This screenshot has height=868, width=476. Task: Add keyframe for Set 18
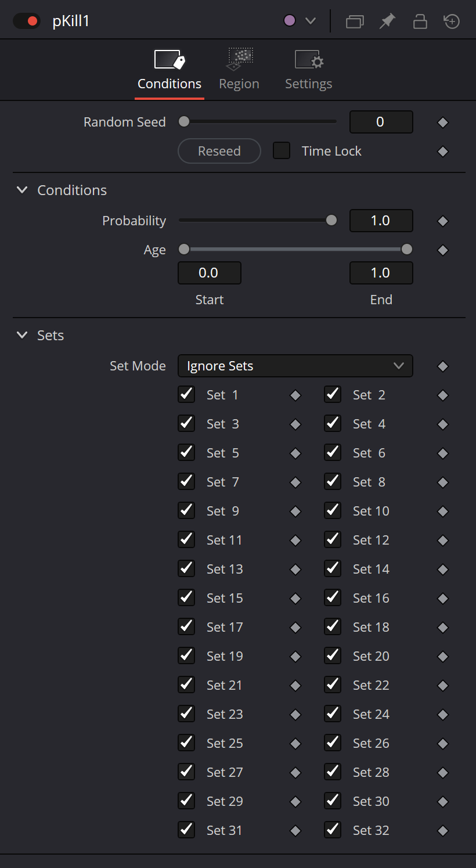[443, 628]
